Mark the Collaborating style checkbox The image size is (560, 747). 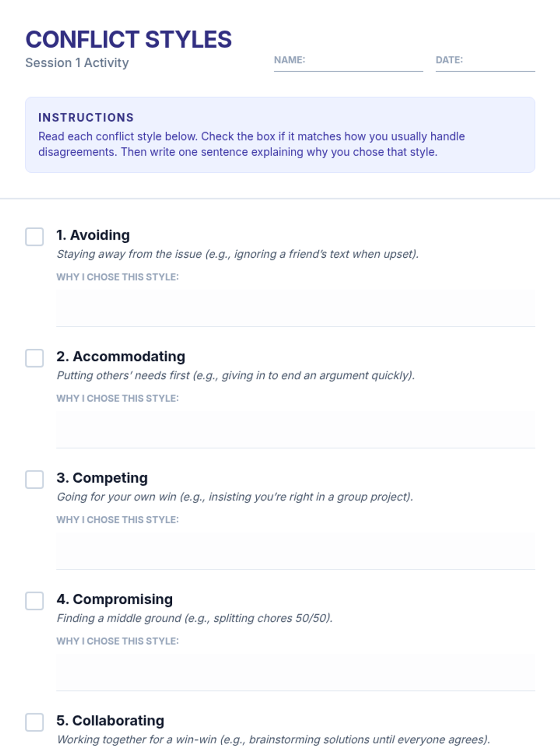[x=35, y=722]
